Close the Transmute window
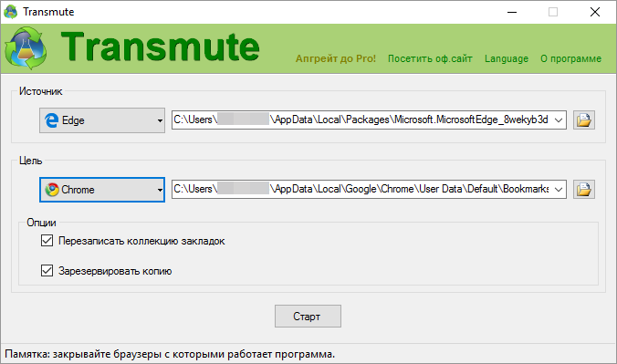The width and height of the screenshot is (617, 364). 595,12
